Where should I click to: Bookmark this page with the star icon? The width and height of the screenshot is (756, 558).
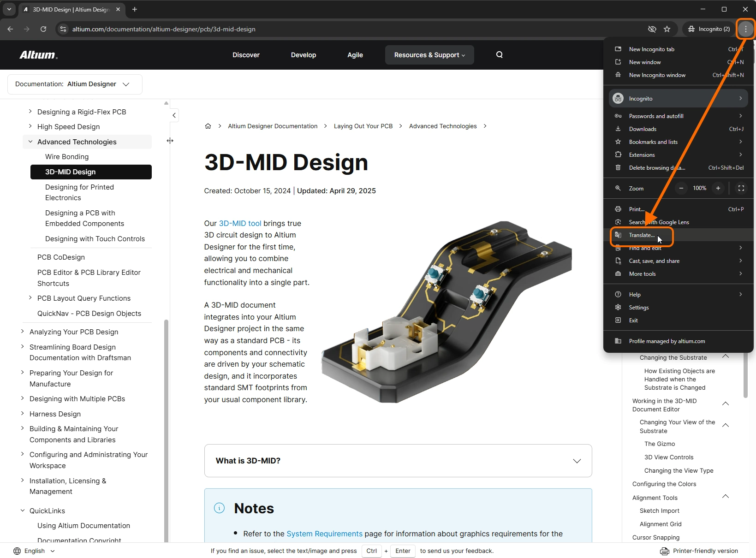coord(667,29)
